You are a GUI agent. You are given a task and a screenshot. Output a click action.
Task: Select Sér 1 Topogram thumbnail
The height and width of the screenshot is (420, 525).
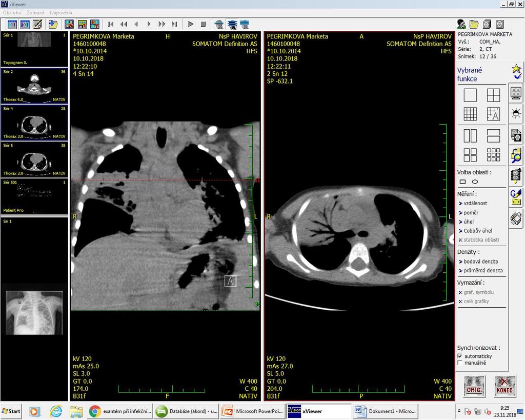[x=34, y=49]
